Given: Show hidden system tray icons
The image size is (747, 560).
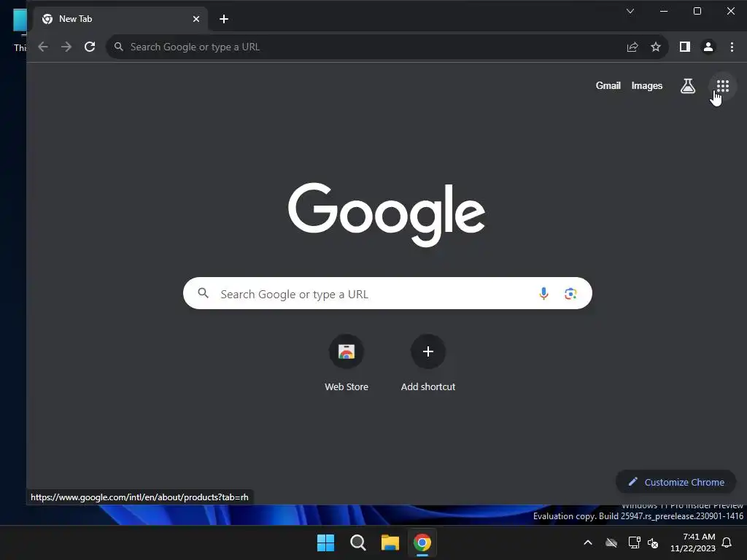Looking at the screenshot, I should [x=588, y=542].
